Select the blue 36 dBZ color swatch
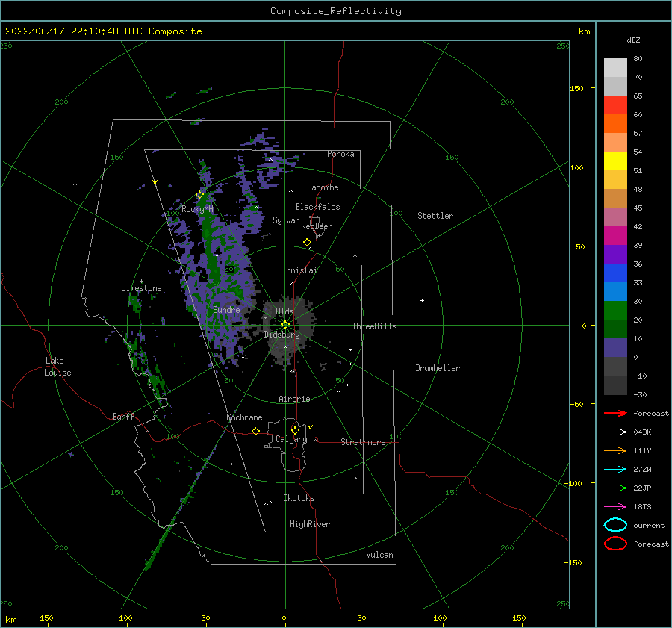This screenshot has height=628, width=672. (615, 273)
